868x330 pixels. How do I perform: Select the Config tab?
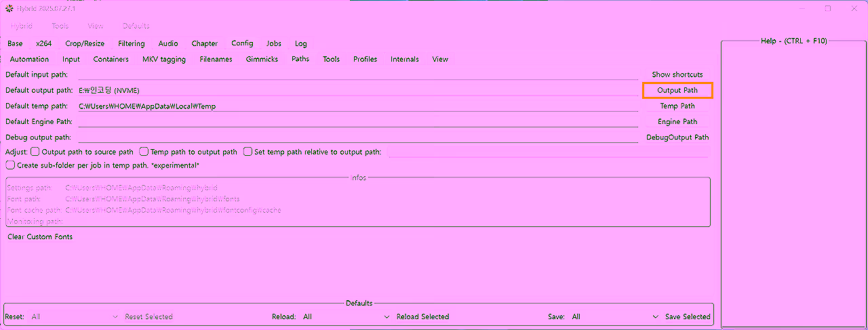tap(242, 43)
